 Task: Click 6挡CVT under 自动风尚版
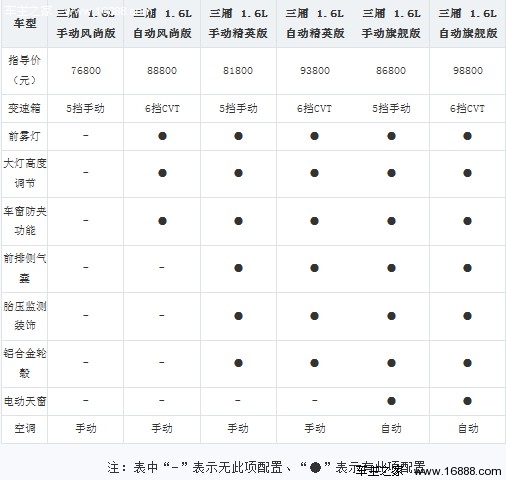162,108
